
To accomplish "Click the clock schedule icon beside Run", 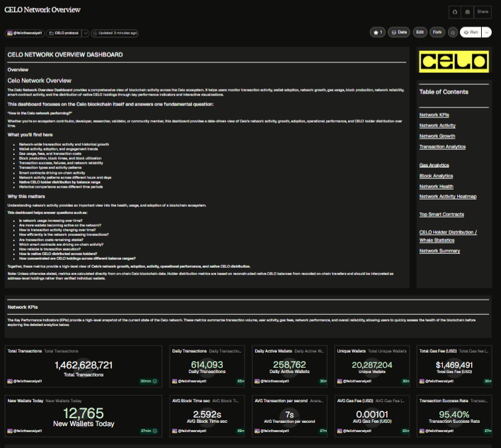I will (x=453, y=32).
